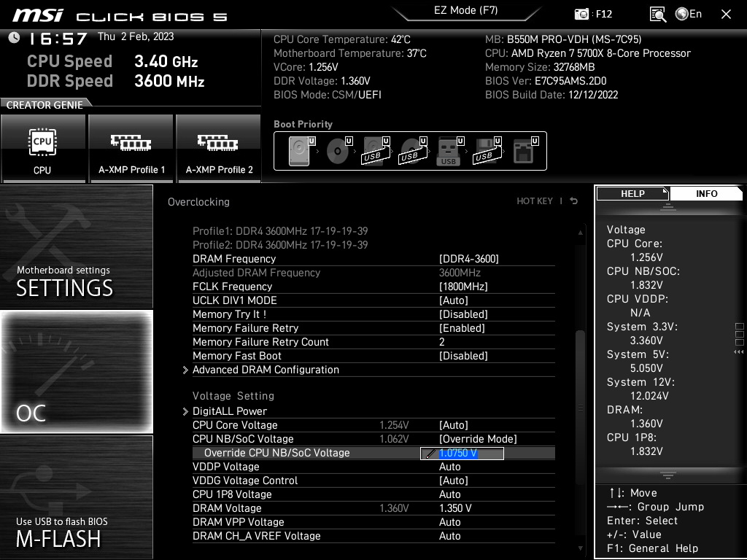Select the network boot device icon
Image resolution: width=747 pixels, height=560 pixels.
[x=525, y=150]
